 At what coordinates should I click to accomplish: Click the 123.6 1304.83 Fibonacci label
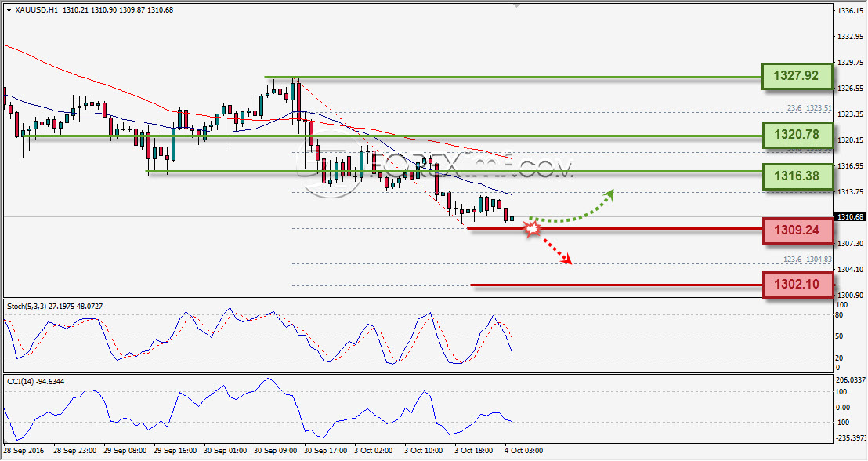[807, 260]
